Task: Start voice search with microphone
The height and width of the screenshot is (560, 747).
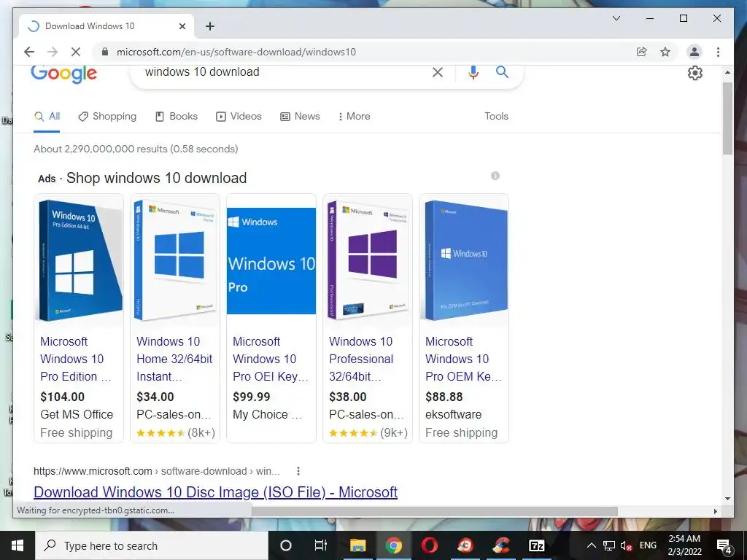Action: (473, 72)
